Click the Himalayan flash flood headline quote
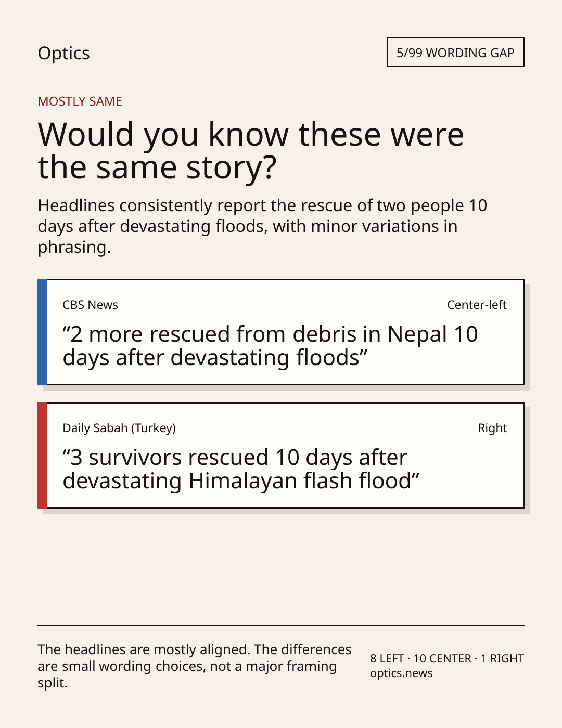The width and height of the screenshot is (562, 728). coord(241,469)
